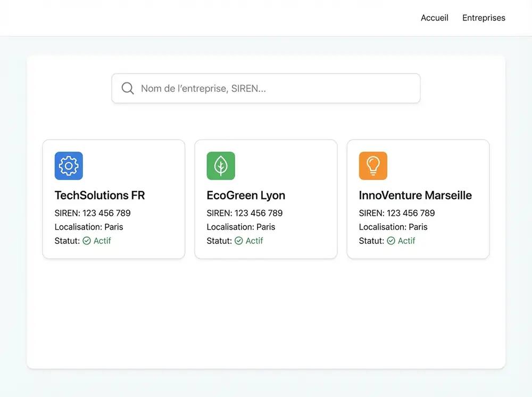532x397 pixels.
Task: Open the Entreprises navigation item
Action: pyautogui.click(x=484, y=18)
